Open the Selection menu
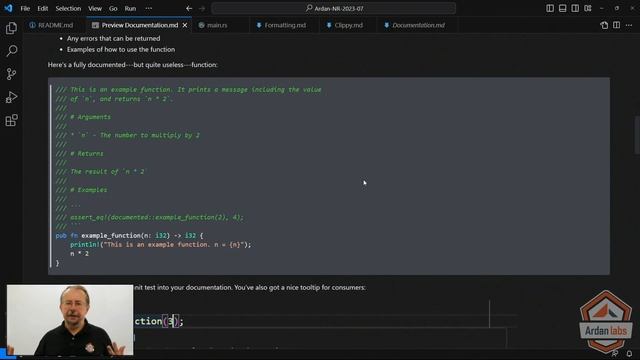The width and height of the screenshot is (640, 360). point(68,8)
